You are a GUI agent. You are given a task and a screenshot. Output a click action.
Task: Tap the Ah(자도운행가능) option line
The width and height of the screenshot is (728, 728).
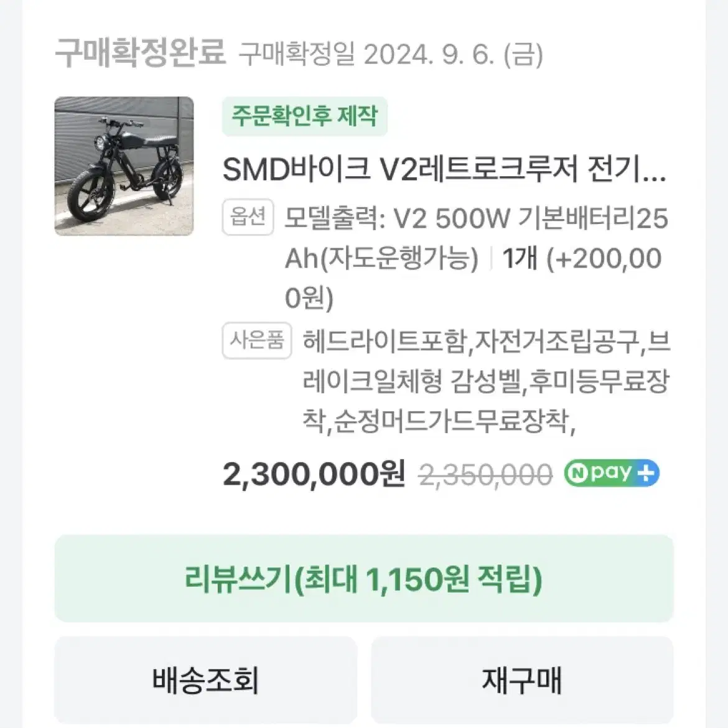[x=381, y=259]
